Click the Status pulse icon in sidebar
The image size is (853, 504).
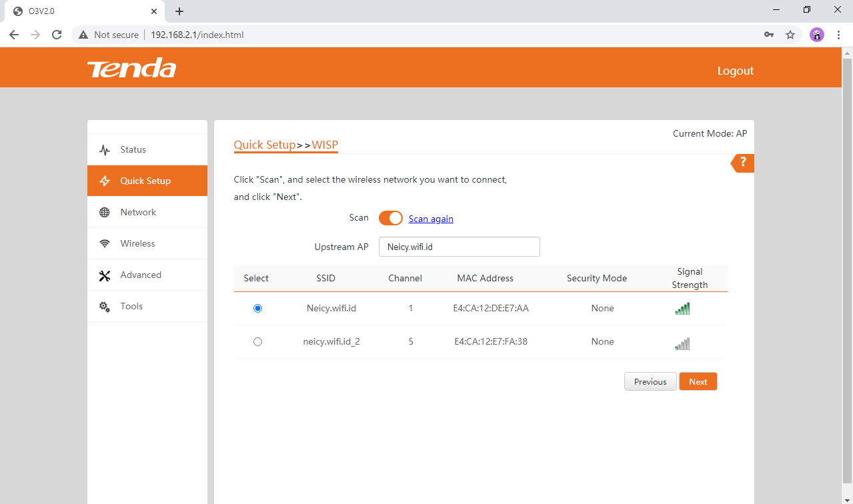point(105,150)
